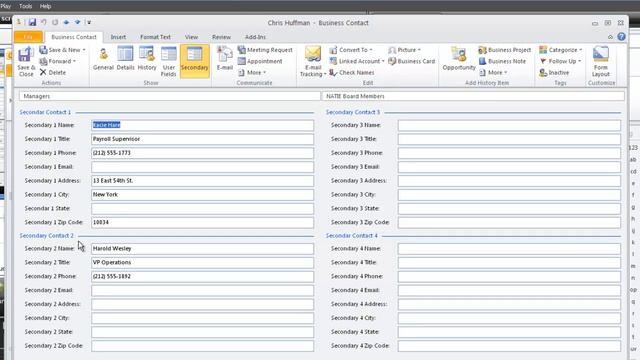640x360 pixels.
Task: Click the Secondary 2 Name field
Action: pos(202,248)
